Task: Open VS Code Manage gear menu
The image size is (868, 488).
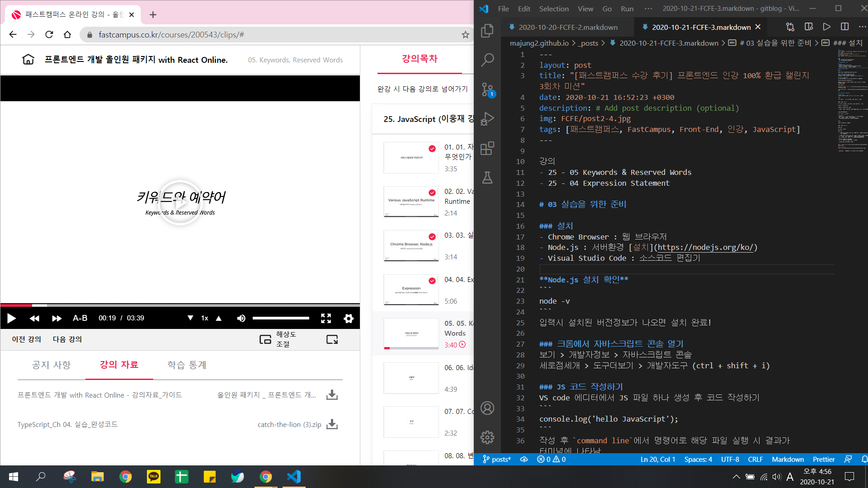Action: (487, 437)
